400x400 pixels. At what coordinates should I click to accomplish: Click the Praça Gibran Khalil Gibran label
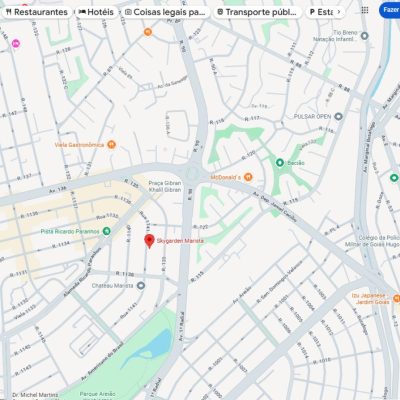click(165, 186)
